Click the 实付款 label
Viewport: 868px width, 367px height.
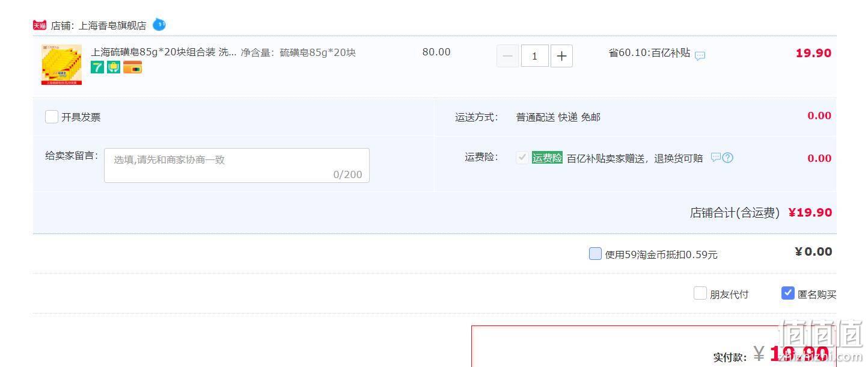pyautogui.click(x=730, y=357)
